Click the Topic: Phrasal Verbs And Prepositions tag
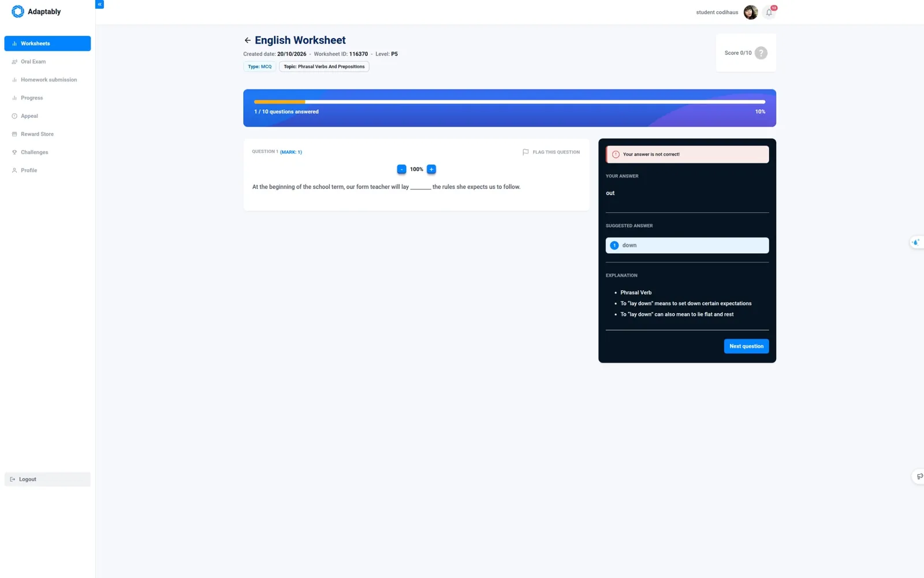 point(324,66)
